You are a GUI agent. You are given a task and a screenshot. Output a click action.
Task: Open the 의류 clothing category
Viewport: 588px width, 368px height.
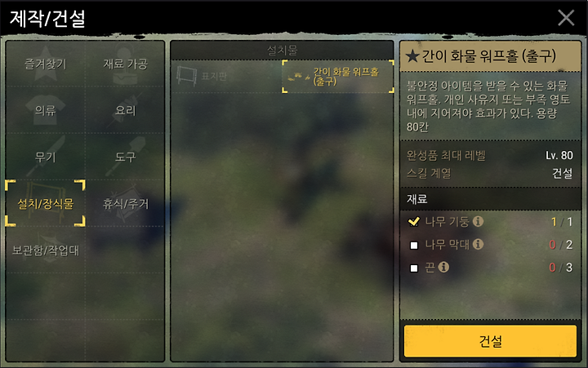[x=46, y=110]
